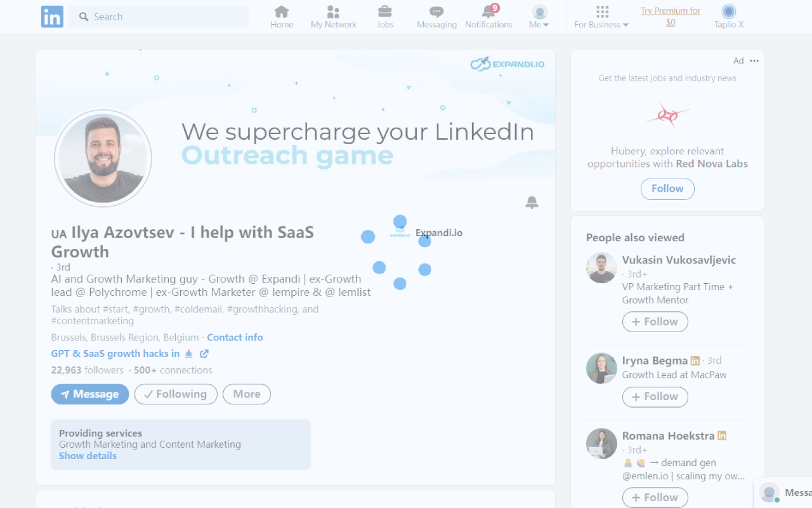812x508 pixels.
Task: Open Contact info
Action: 235,337
